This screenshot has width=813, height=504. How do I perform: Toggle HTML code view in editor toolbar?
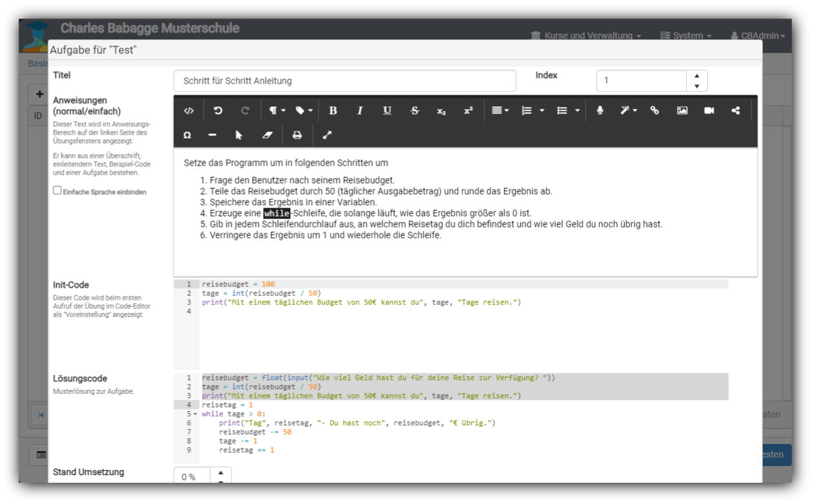(x=188, y=111)
